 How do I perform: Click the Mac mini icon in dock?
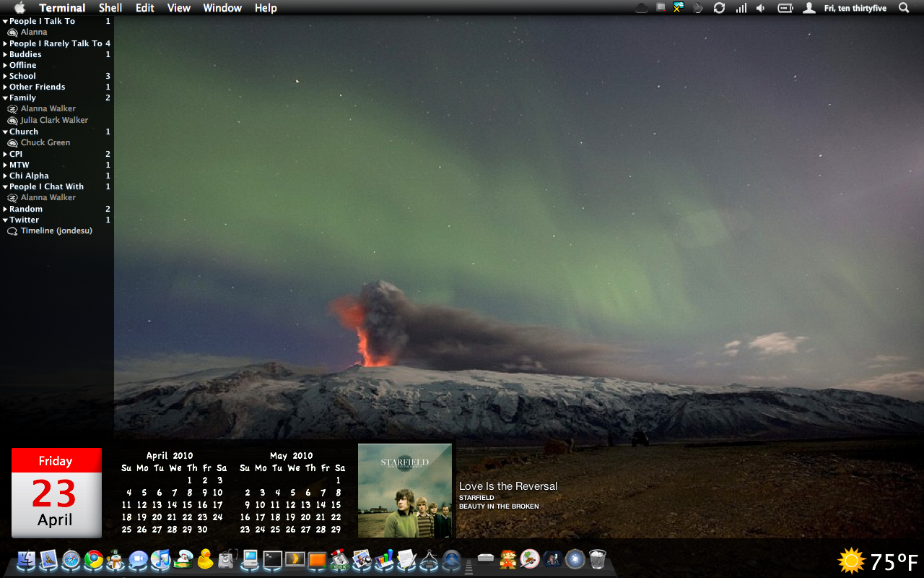485,558
